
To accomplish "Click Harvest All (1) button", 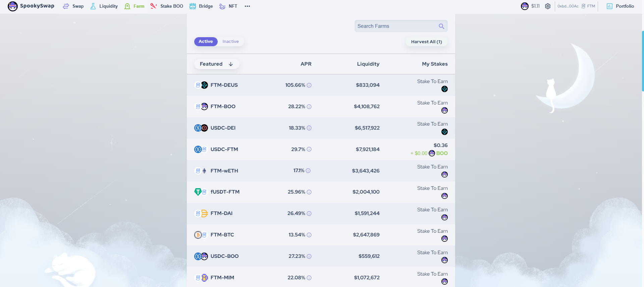I will 426,42.
